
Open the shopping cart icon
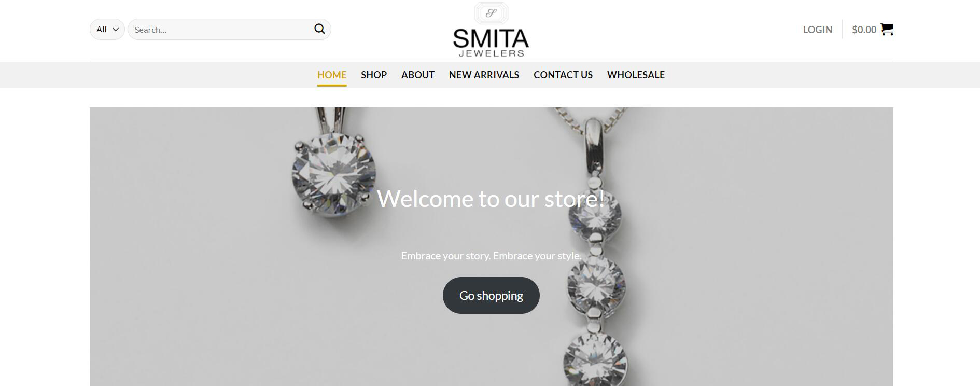(x=887, y=29)
